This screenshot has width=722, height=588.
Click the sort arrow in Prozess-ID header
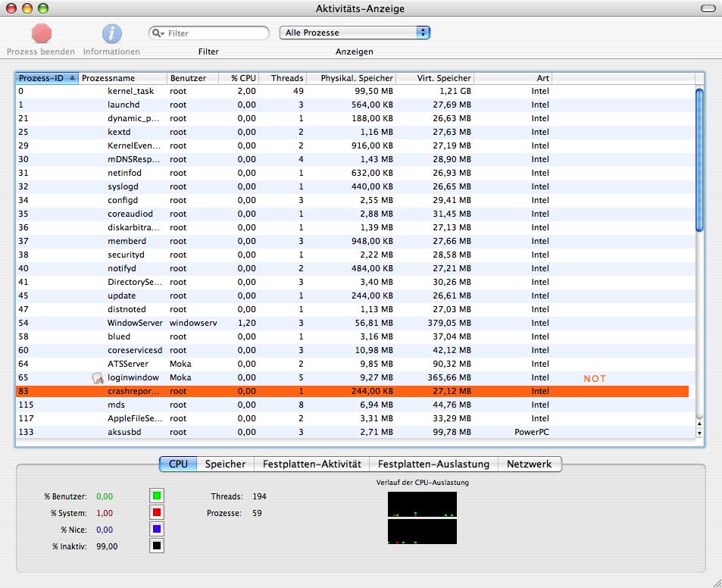(72, 78)
